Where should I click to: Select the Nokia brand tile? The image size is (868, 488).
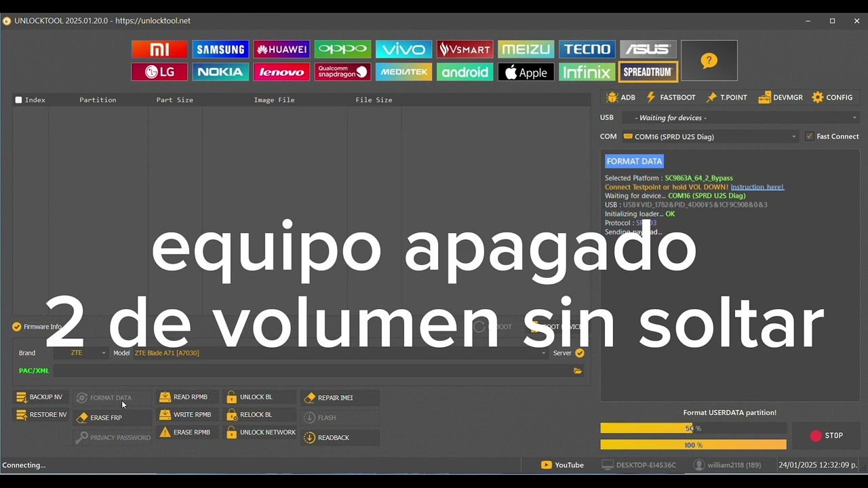(220, 72)
